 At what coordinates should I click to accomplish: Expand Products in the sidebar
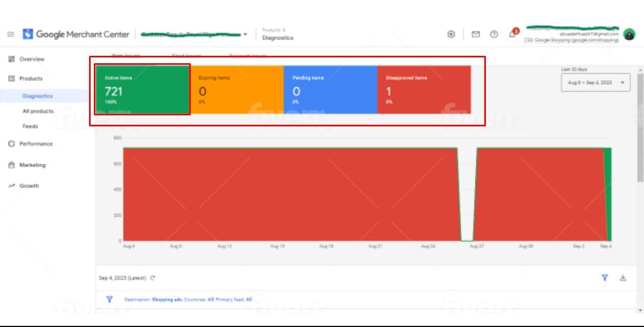coord(31,78)
